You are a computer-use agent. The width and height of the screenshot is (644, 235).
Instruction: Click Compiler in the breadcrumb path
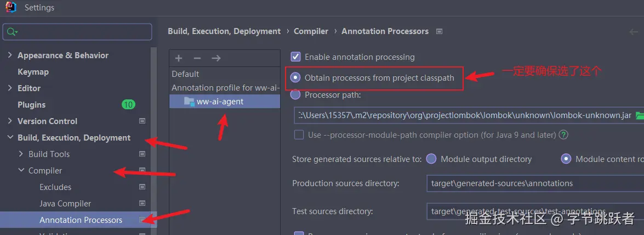tap(311, 31)
